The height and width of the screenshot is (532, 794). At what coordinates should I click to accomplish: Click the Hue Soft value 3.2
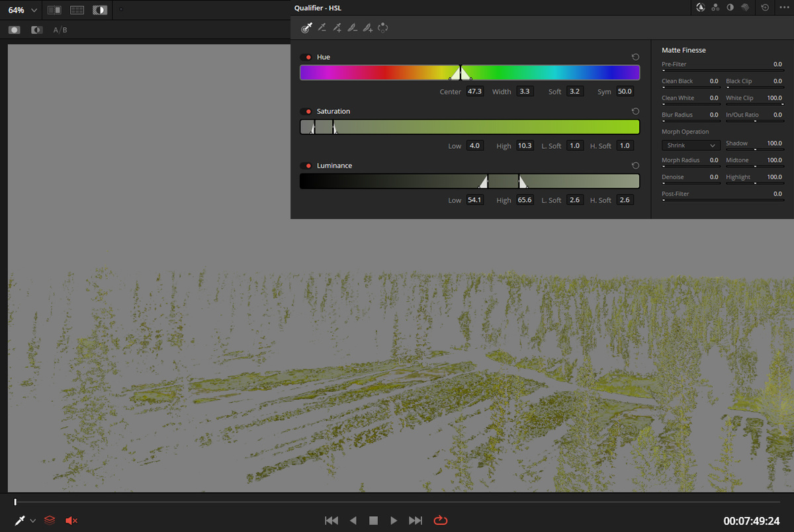(x=574, y=91)
